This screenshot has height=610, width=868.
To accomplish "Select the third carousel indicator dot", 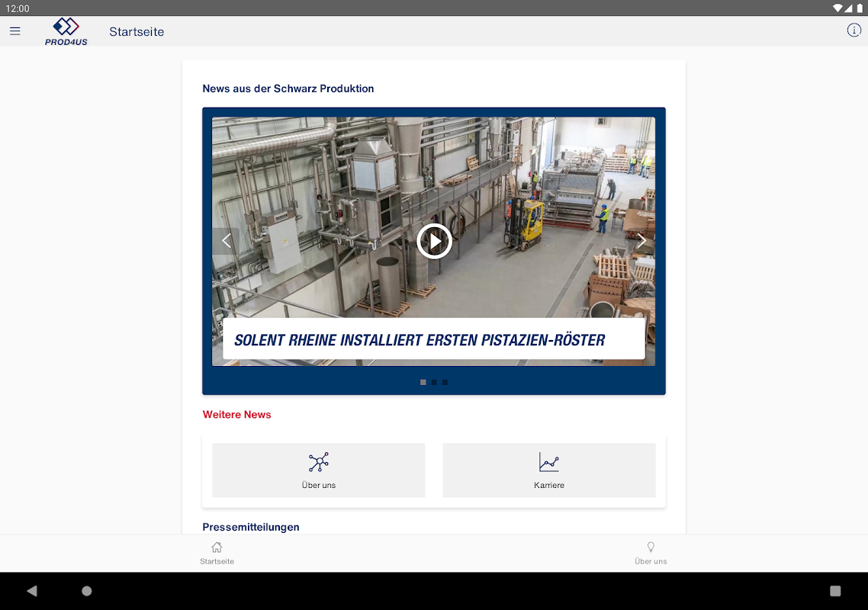I will (x=445, y=383).
